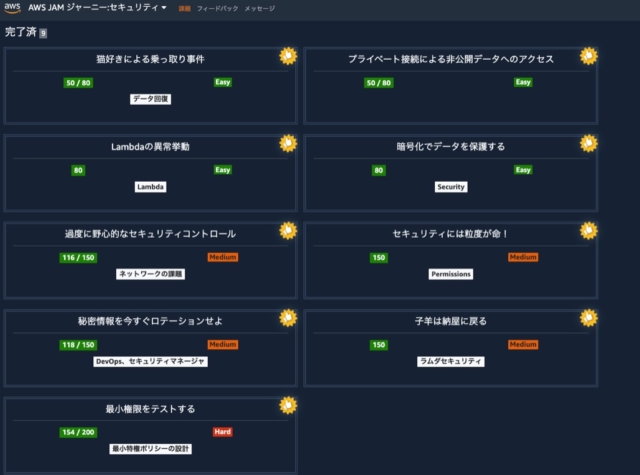The width and height of the screenshot is (640, 475).
Task: Click the completed badge on 過度に野心的なセキュリティコントロール
Action: pos(289,230)
